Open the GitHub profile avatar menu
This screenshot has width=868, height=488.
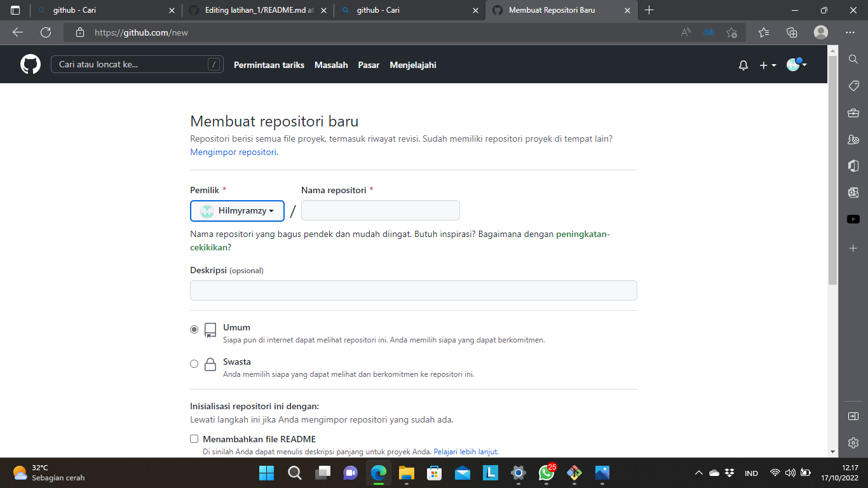click(x=794, y=64)
